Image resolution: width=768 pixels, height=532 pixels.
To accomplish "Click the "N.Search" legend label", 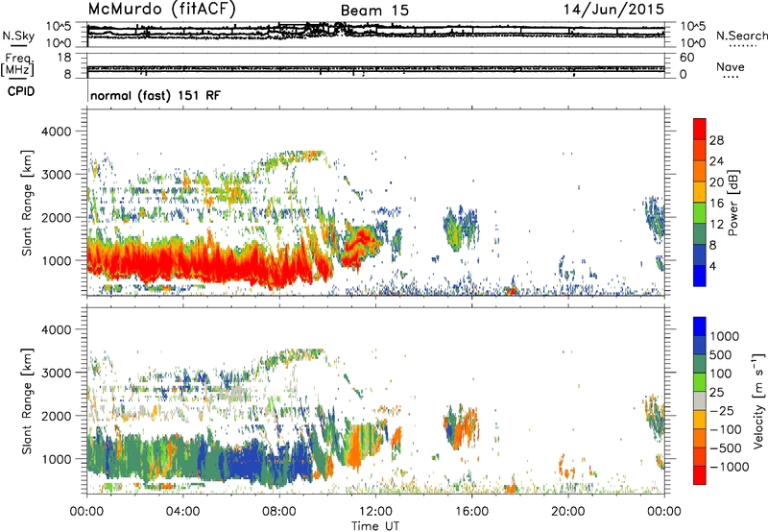I will 741,36.
